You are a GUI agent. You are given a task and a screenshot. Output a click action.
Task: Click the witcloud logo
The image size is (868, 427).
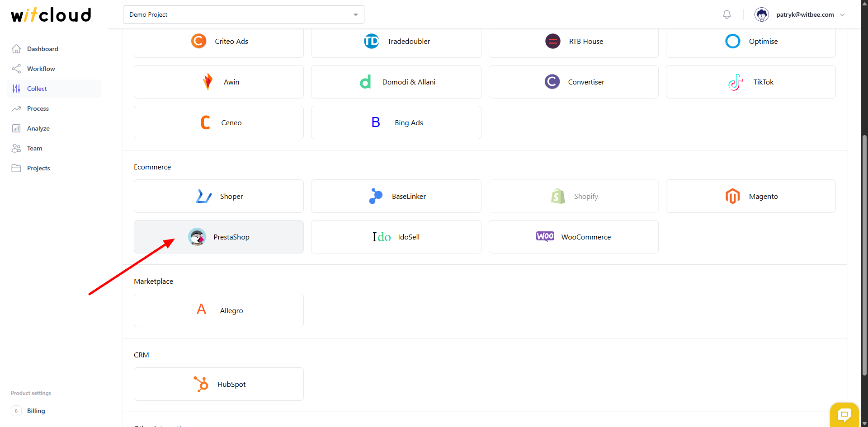coord(51,15)
